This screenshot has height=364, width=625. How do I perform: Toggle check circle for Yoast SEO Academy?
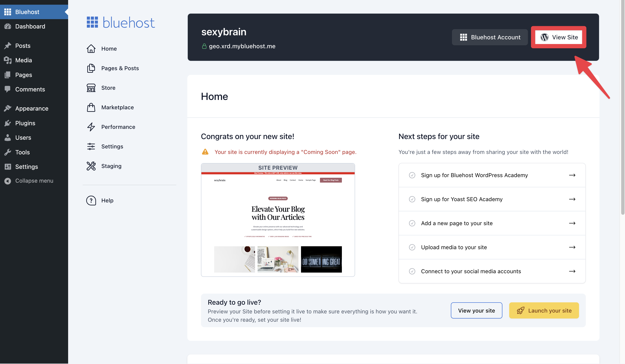click(x=412, y=199)
